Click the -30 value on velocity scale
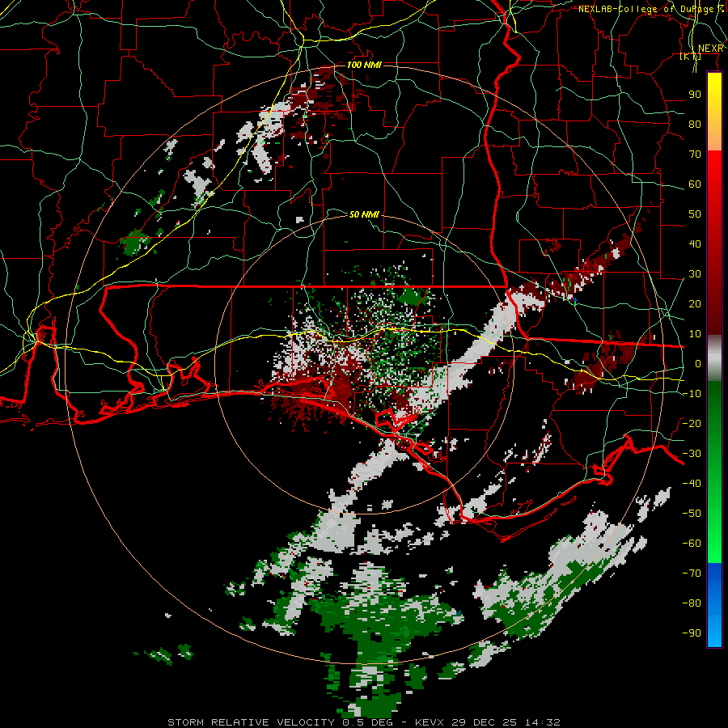Viewport: 728px width, 728px height. (x=692, y=454)
